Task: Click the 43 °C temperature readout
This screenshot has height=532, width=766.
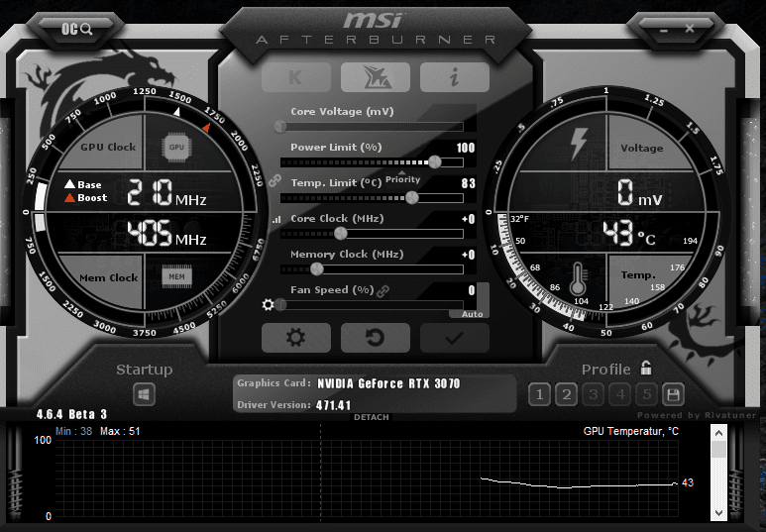Action: 628,233
